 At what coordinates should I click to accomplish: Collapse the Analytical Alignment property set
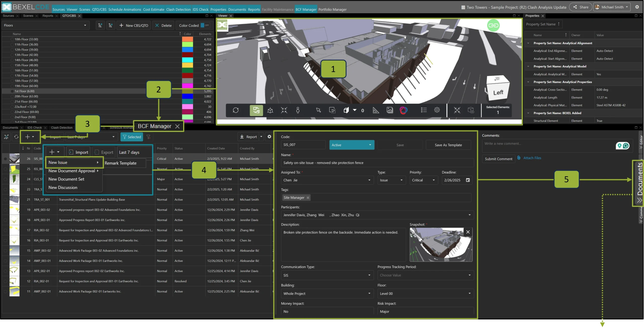529,43
